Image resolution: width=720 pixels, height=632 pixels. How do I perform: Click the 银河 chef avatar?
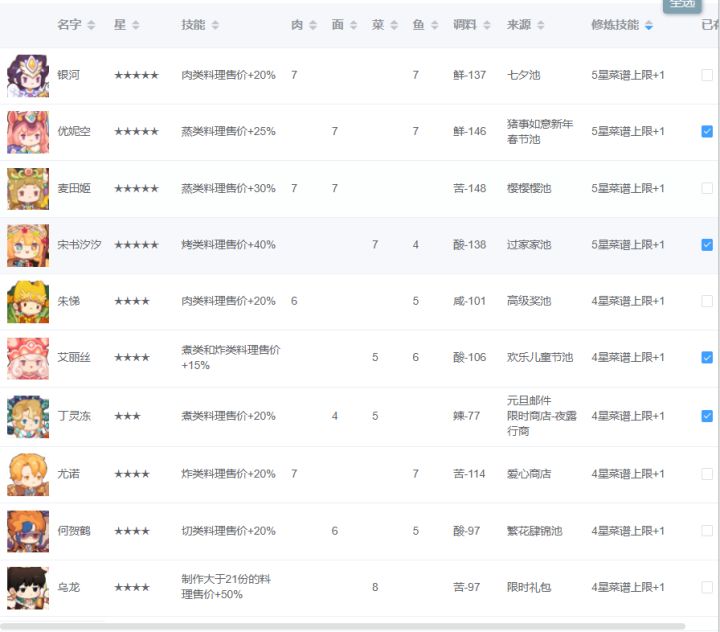pyautogui.click(x=28, y=75)
